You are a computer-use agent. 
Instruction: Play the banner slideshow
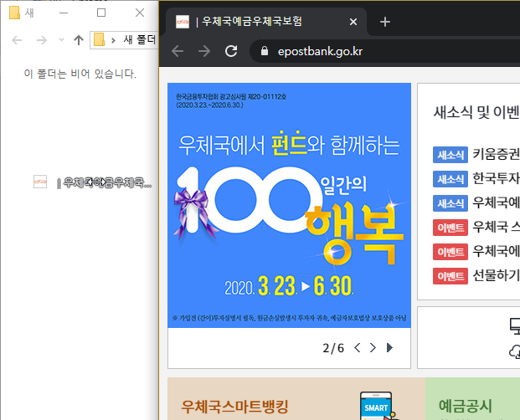(x=389, y=348)
